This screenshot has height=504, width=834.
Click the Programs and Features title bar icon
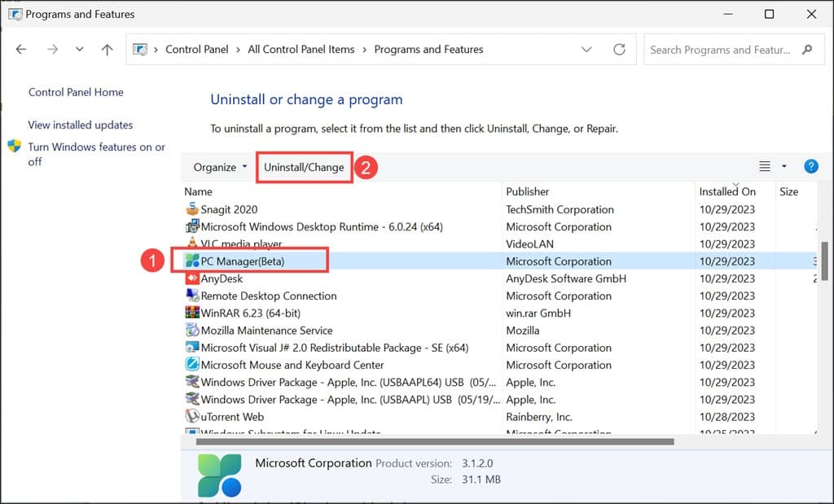point(15,14)
